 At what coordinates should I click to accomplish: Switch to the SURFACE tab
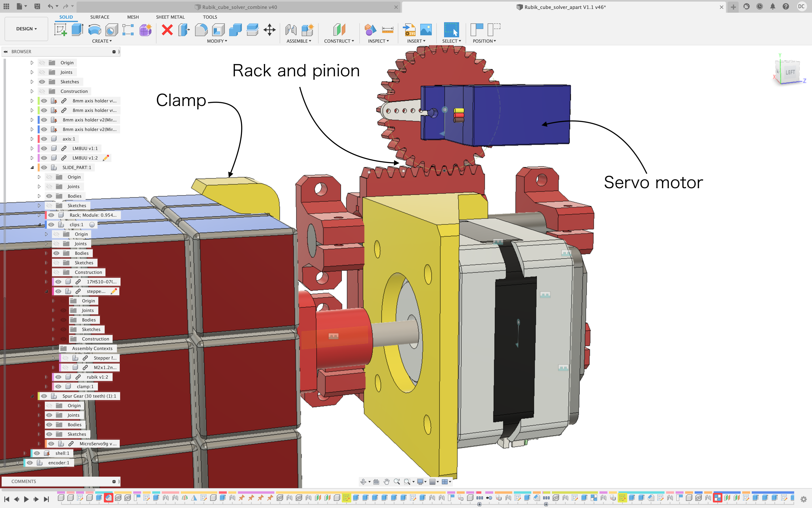point(100,17)
